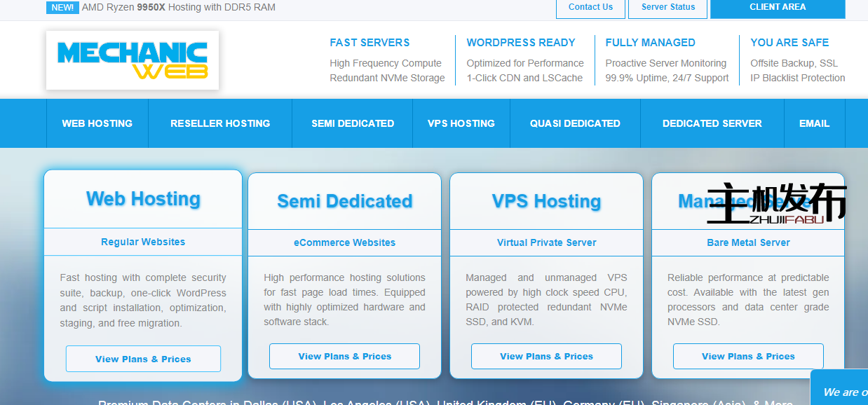The width and height of the screenshot is (868, 405).
Task: Go to the Client Area
Action: pos(777,8)
